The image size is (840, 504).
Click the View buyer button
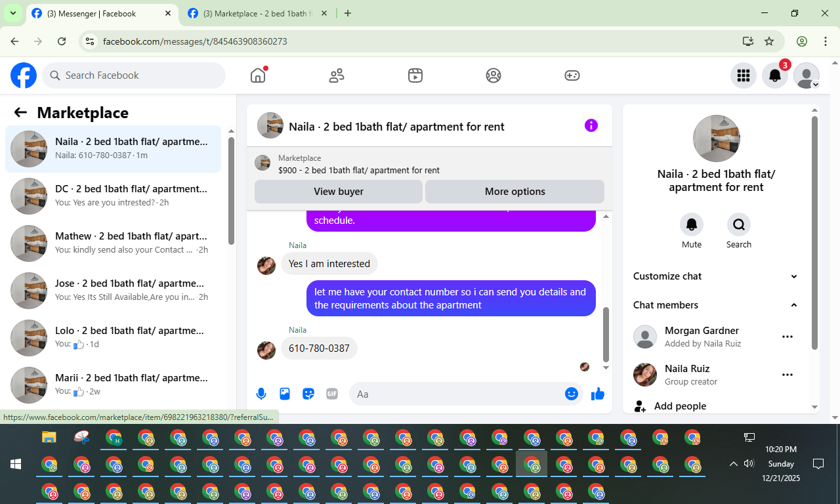pos(339,192)
